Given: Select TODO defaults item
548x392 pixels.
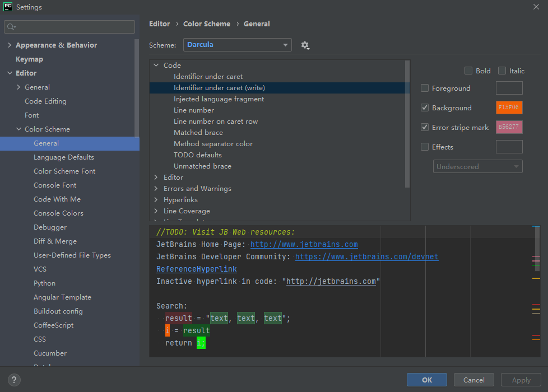Looking at the screenshot, I should [197, 155].
